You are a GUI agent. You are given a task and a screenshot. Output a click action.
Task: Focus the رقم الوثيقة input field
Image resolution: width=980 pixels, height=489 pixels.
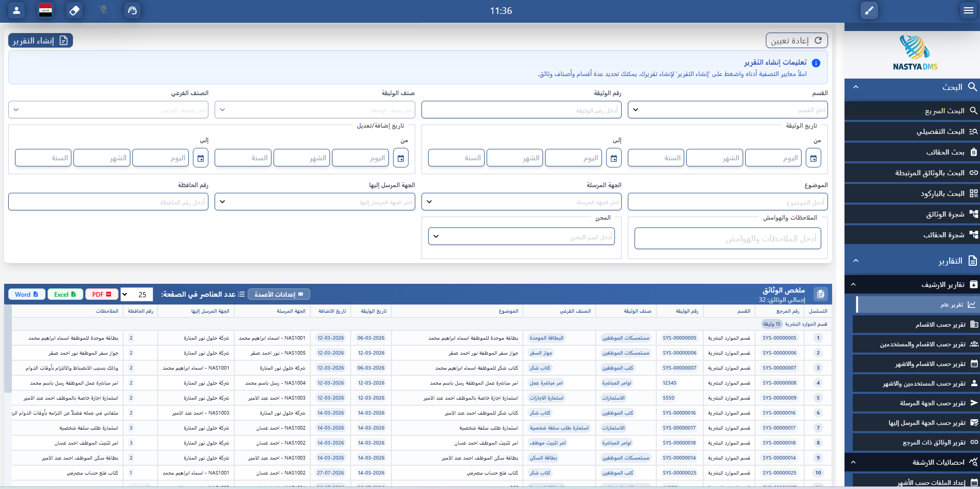[x=521, y=110]
